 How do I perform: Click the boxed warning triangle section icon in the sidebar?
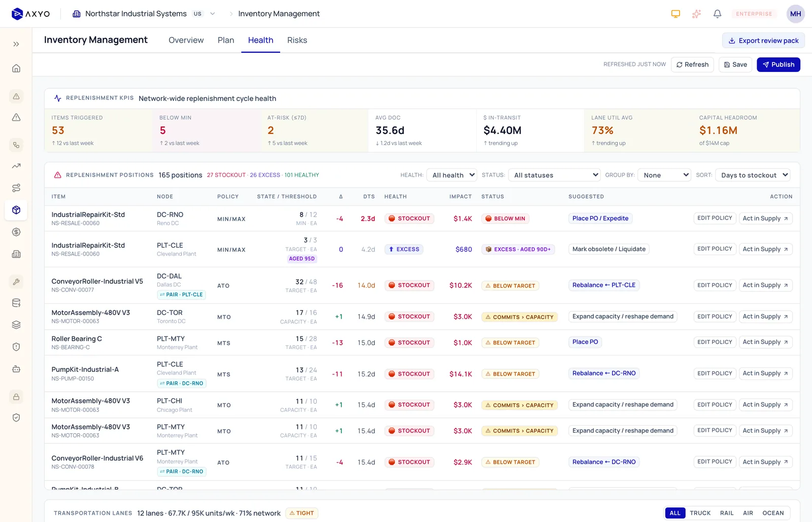tap(16, 96)
